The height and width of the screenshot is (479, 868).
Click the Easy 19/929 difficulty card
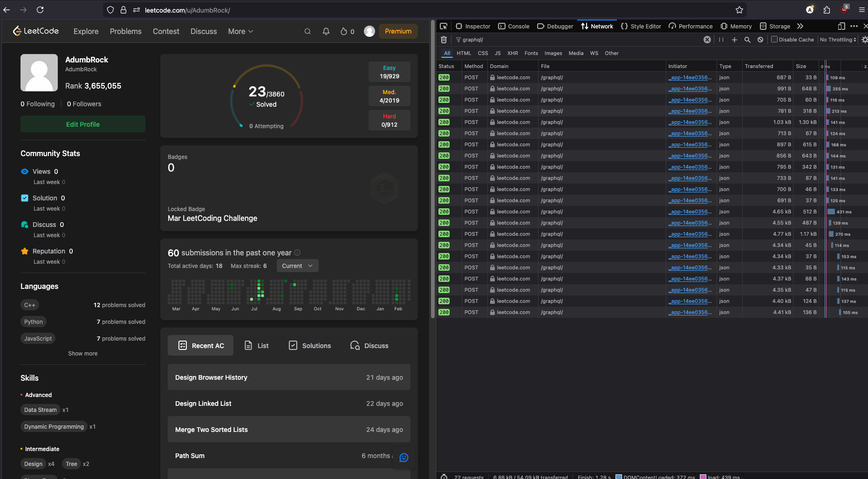point(390,72)
